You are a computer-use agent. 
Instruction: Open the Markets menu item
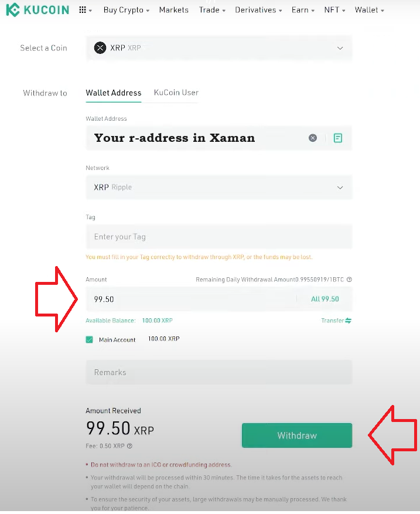173,10
